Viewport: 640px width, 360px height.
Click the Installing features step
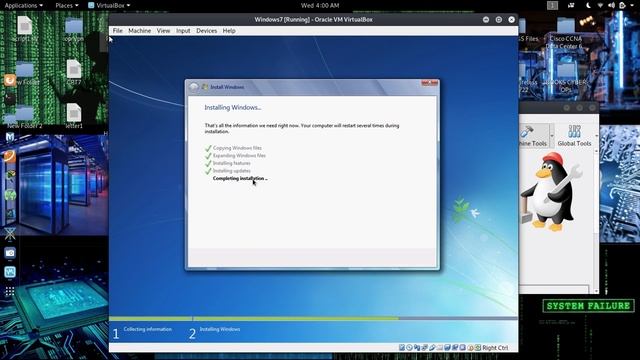pos(231,163)
